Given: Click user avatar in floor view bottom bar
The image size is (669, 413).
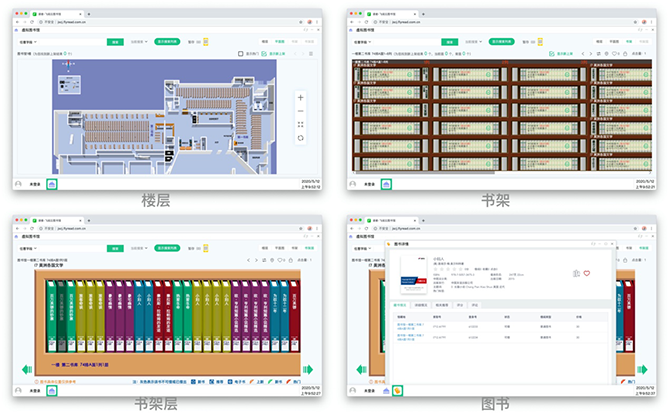Looking at the screenshot, I should click(19, 184).
